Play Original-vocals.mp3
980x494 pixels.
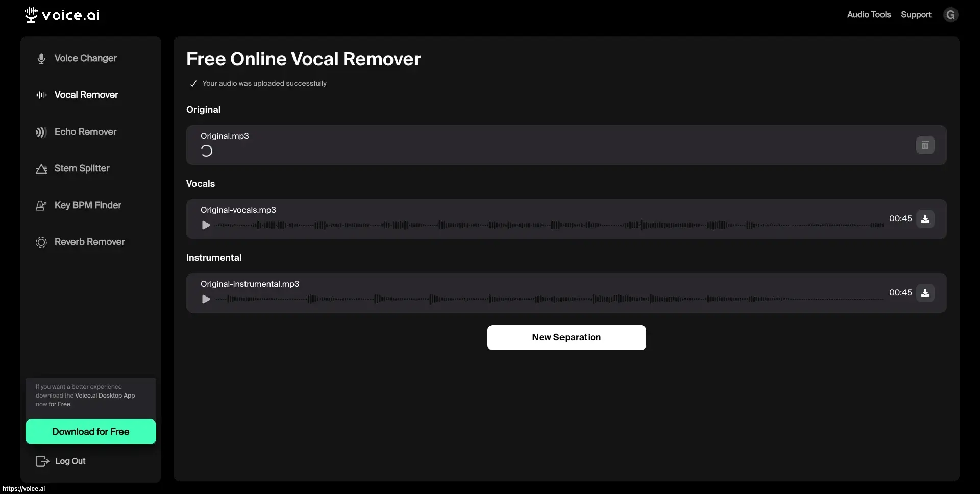(206, 225)
